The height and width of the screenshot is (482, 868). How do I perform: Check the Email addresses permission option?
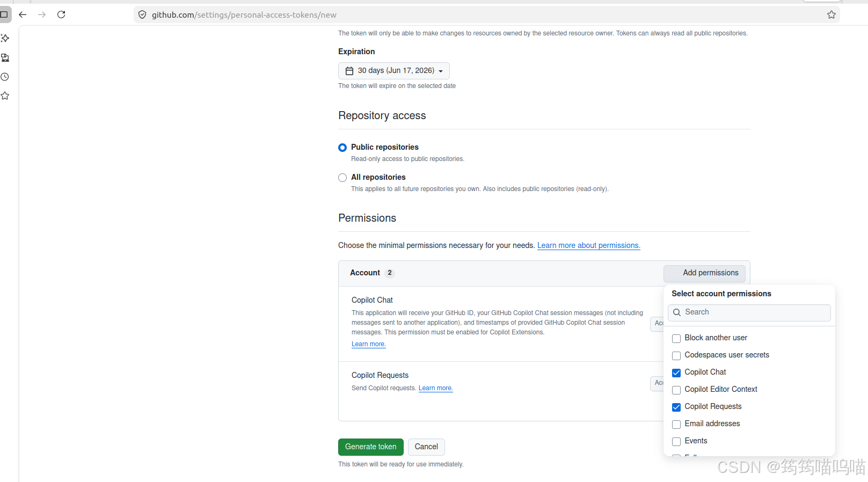coord(676,424)
